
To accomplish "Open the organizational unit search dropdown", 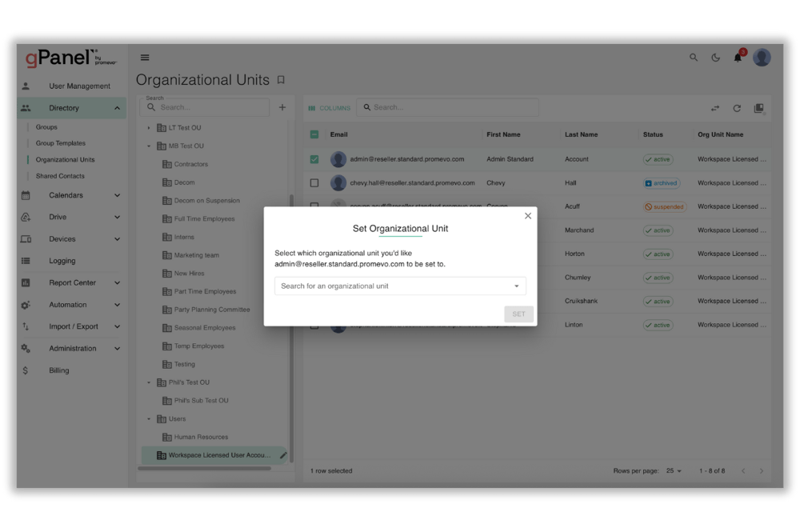I will 400,286.
